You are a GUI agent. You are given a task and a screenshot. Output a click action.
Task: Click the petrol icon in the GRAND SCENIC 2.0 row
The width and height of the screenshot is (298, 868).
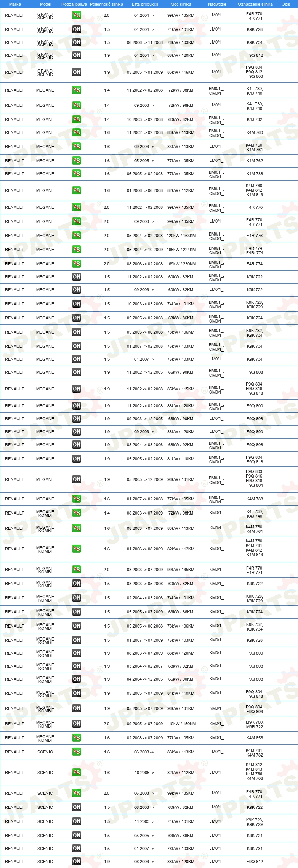coord(77,15)
